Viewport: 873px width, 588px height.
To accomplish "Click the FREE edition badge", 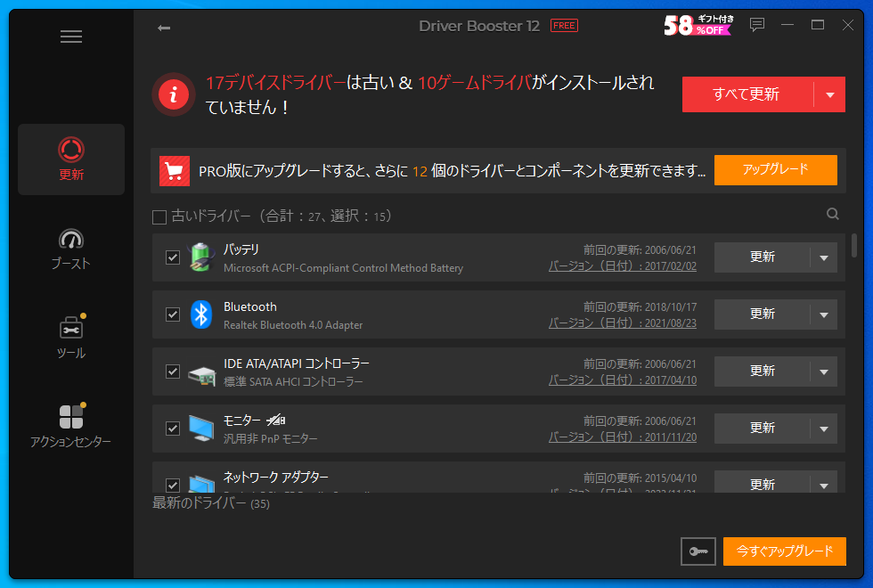I will click(564, 26).
